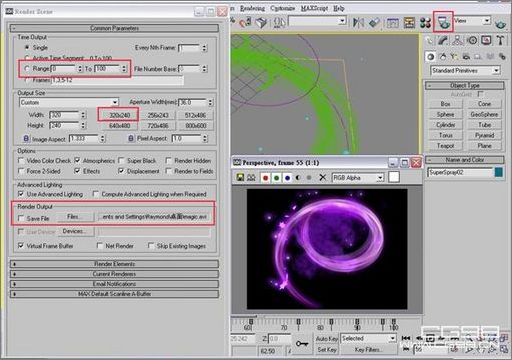
Task: Switch to the Hierarchy panel icon
Action: tap(458, 40)
